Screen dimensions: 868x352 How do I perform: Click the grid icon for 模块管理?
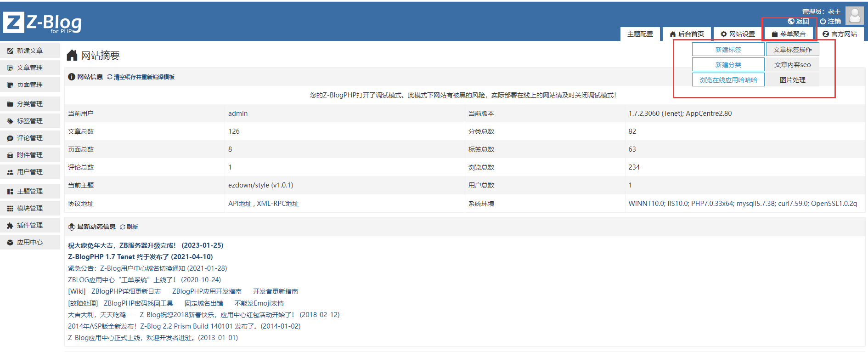pyautogui.click(x=10, y=209)
